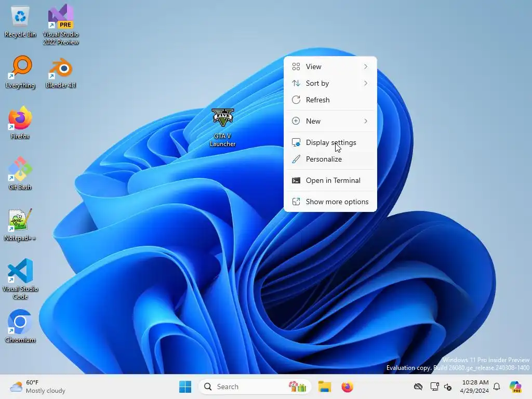Choose Refresh from the context menu
Image resolution: width=532 pixels, height=399 pixels.
(330, 100)
